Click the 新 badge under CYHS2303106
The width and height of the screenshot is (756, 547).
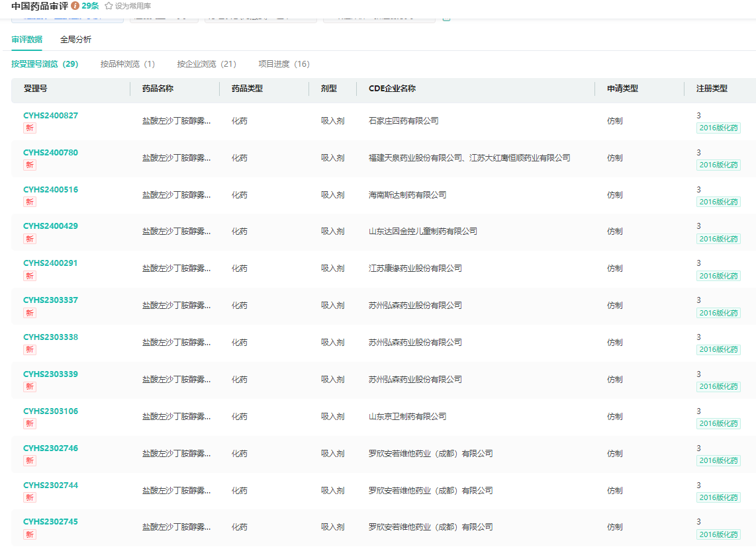[x=30, y=423]
